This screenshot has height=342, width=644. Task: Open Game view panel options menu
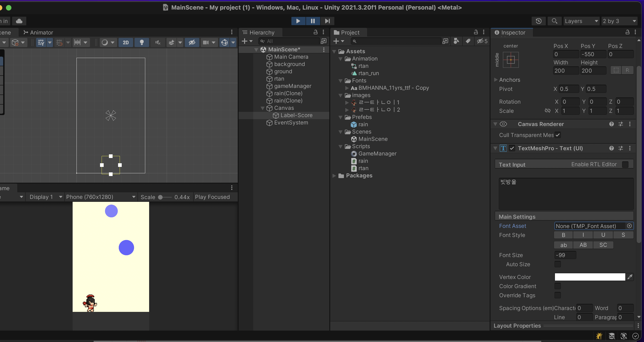232,187
